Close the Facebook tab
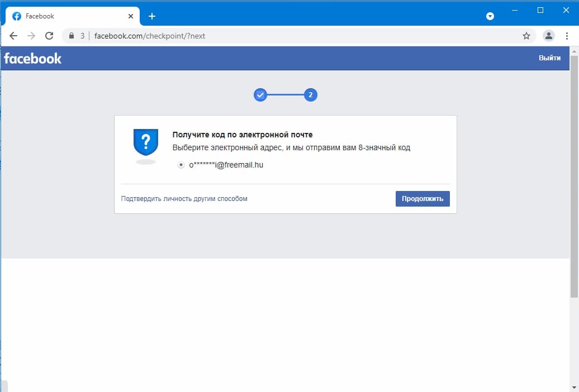 (131, 16)
